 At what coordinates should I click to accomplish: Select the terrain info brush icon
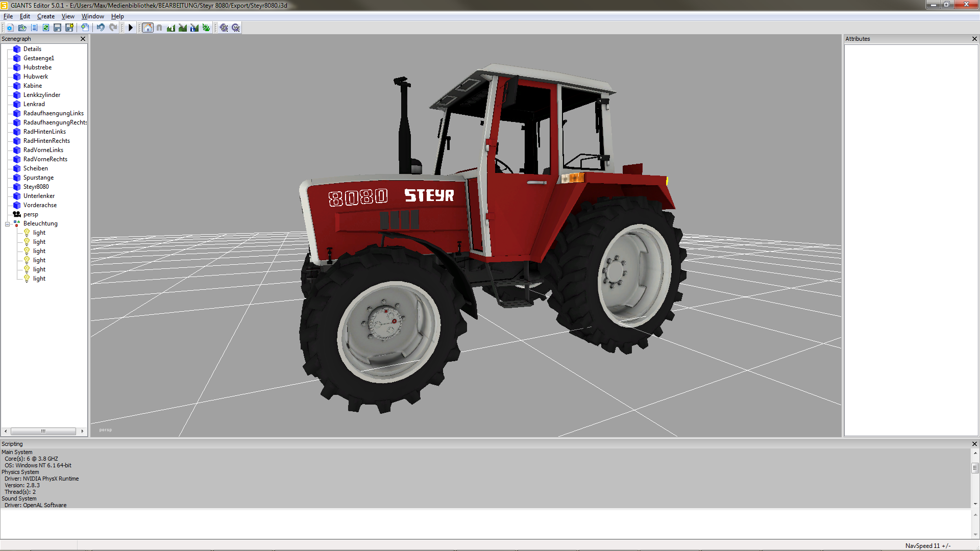pyautogui.click(x=194, y=28)
